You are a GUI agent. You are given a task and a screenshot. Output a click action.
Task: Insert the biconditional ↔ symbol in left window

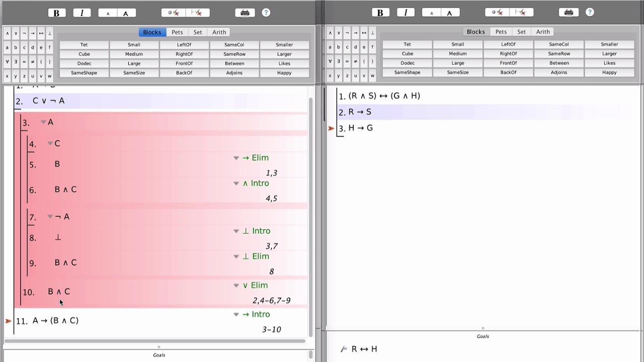tap(41, 33)
